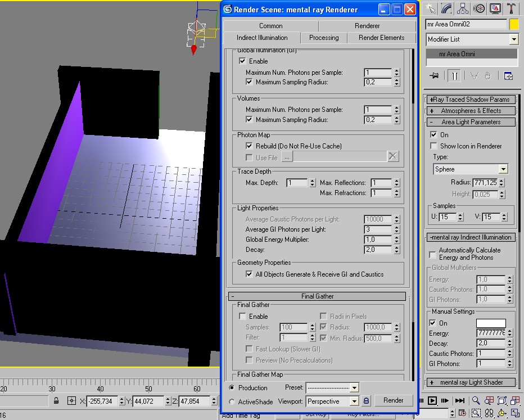Click Make Unique icon in modifier stack
The height and width of the screenshot is (420, 524).
click(x=474, y=76)
